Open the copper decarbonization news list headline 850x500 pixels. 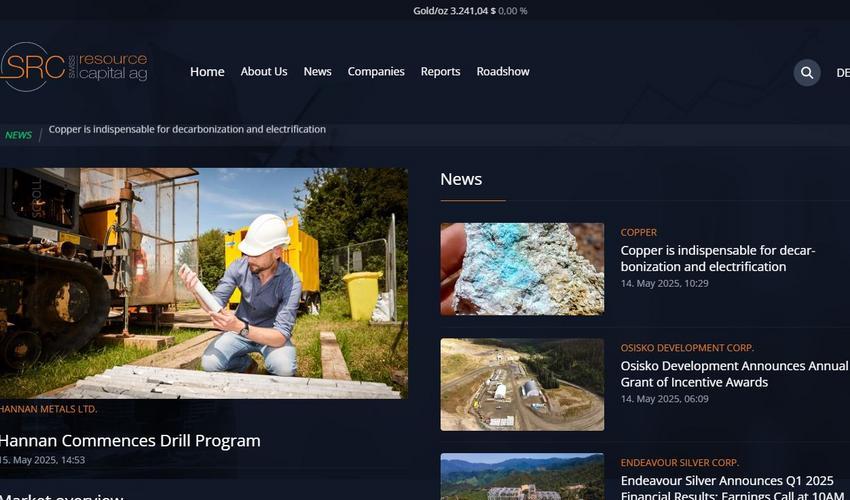pyautogui.click(x=718, y=259)
